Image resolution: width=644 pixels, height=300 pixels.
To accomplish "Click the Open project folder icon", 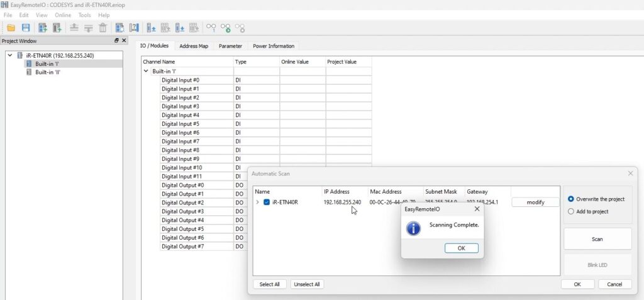I will (x=11, y=28).
